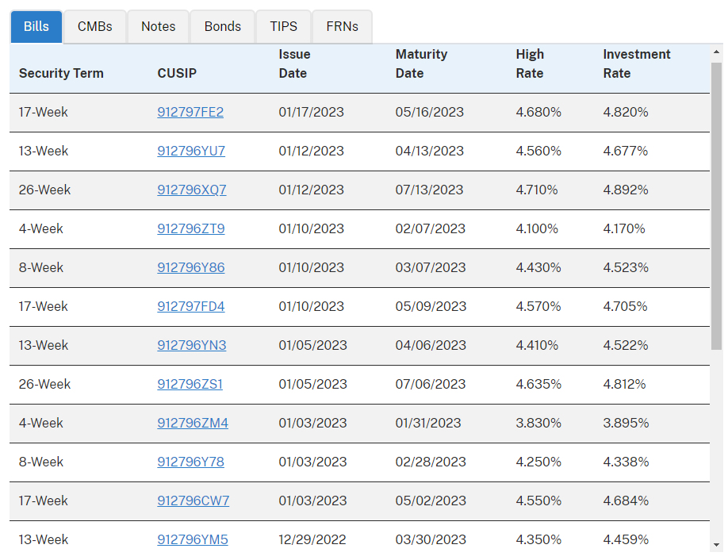View the 912796YN3 security
Viewport: 728px width, 560px height.
(x=192, y=346)
